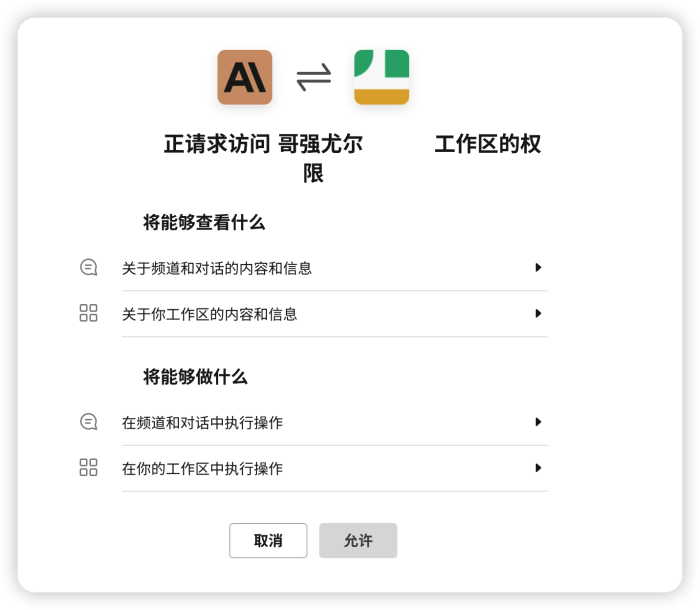Click the 正请求访问 title text

click(x=217, y=144)
